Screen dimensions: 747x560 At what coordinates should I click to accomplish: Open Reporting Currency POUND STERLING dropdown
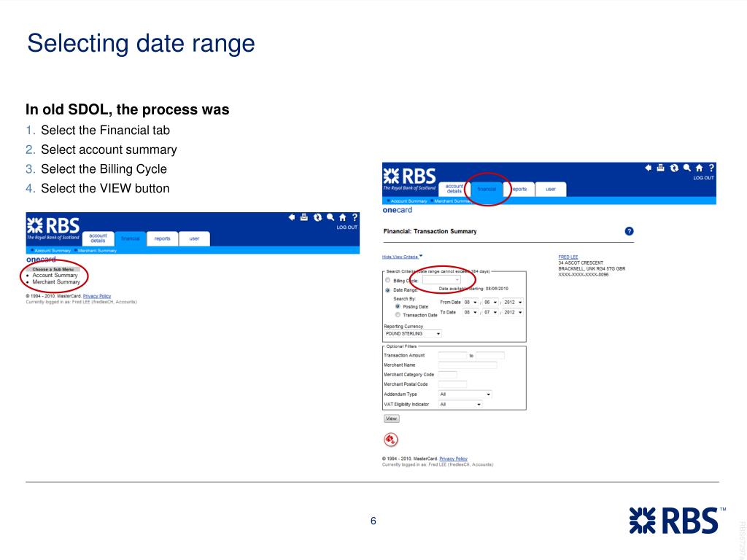413,334
